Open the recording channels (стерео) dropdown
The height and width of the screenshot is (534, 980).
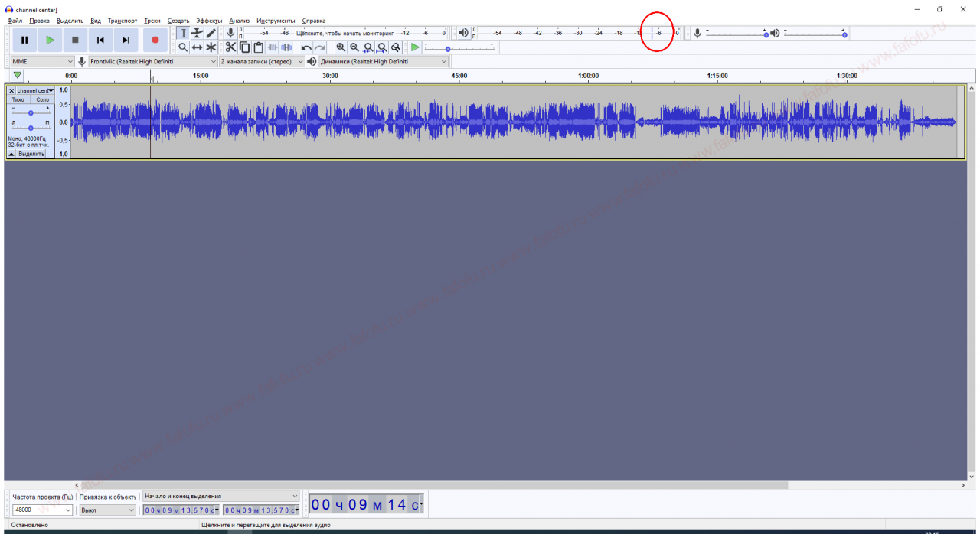tap(262, 61)
